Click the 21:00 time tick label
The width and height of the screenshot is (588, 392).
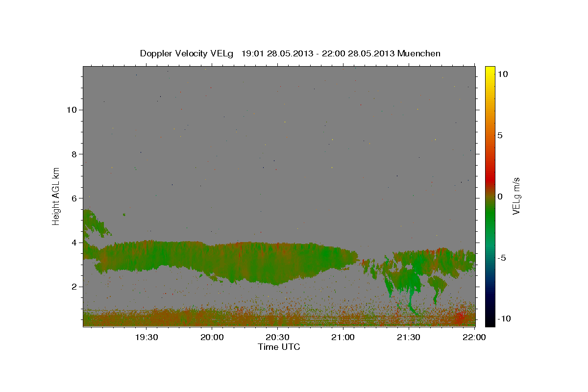[343, 337]
